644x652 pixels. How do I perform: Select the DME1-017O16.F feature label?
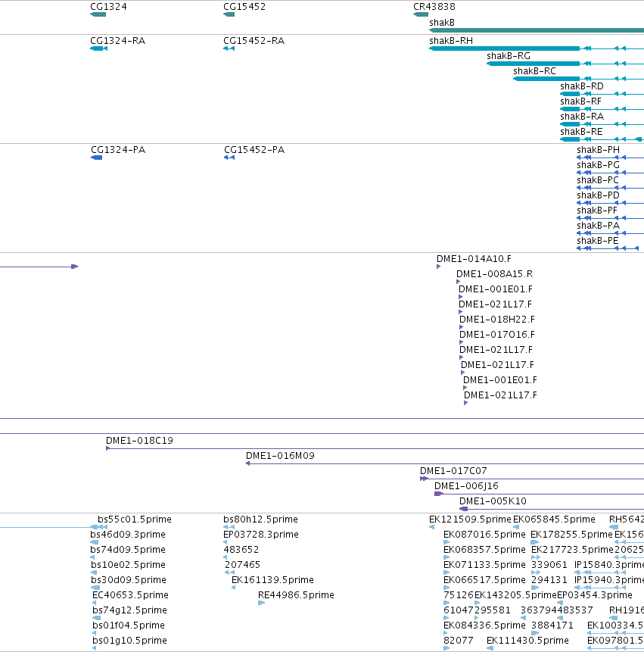497,335
